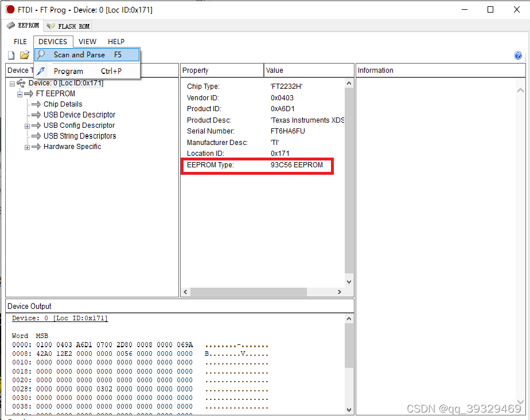
Task: Expand the Hardware Specific node
Action: [x=27, y=147]
